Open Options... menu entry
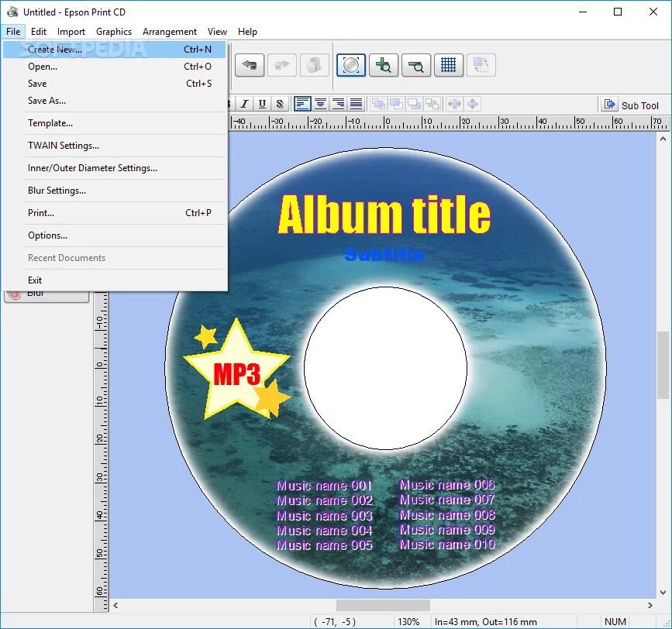 pyautogui.click(x=115, y=235)
